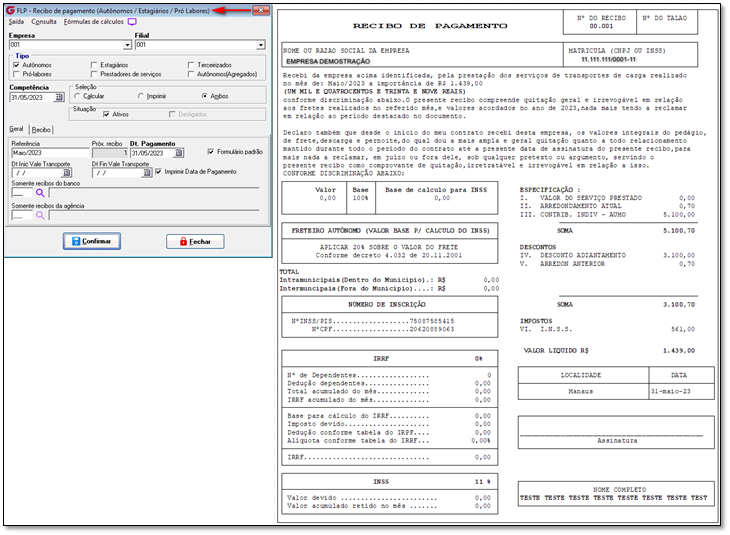This screenshot has width=730, height=535.
Task: Open the Saída menu
Action: coord(16,22)
